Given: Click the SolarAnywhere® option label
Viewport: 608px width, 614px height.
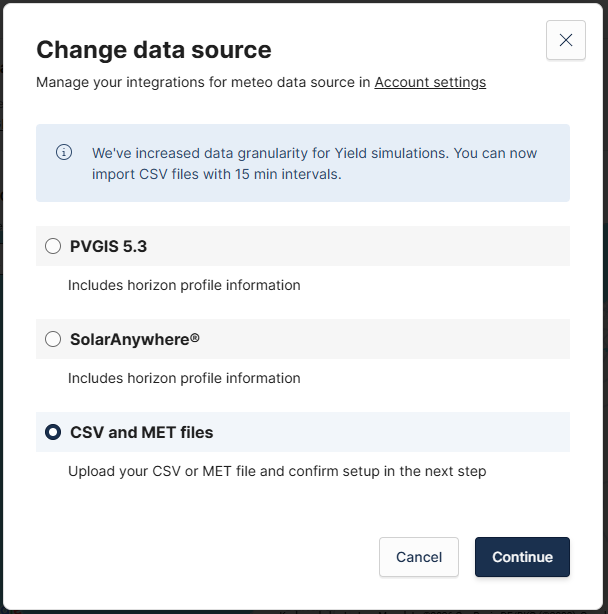Looking at the screenshot, I should 135,339.
